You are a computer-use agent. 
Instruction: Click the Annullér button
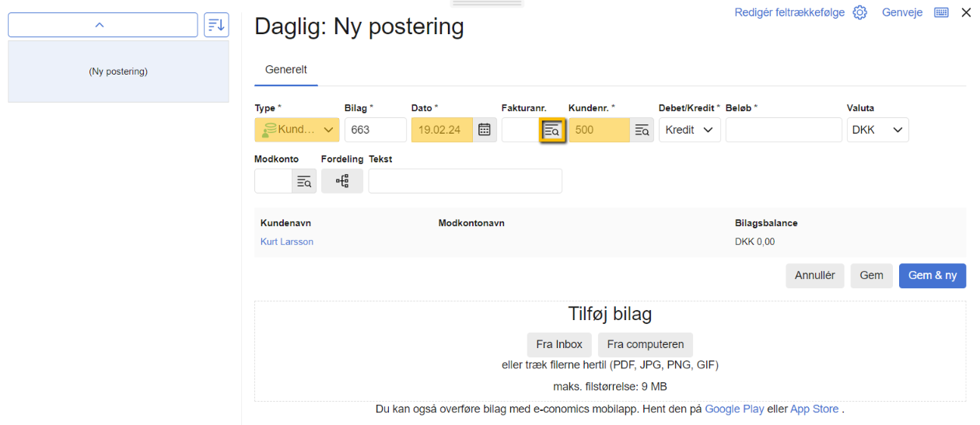[x=814, y=276]
